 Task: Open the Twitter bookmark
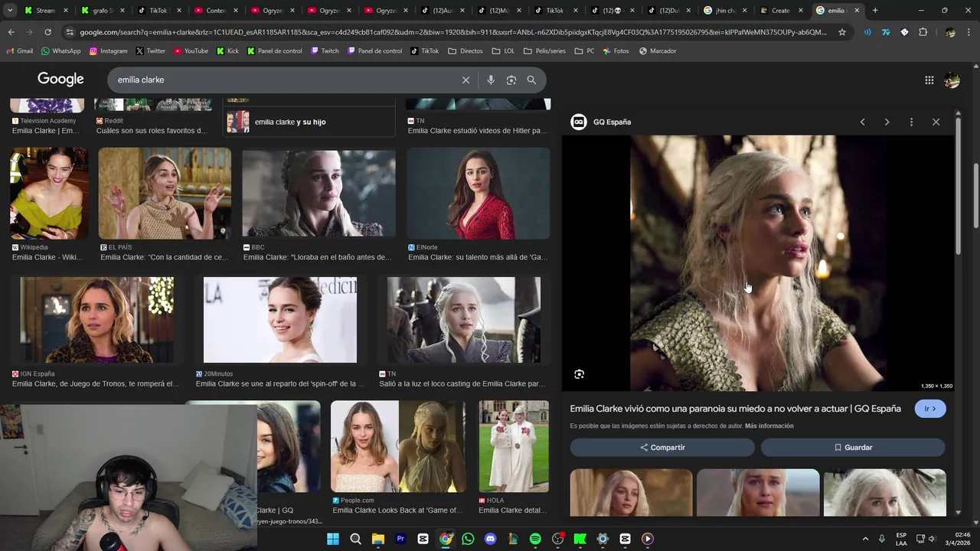click(150, 51)
